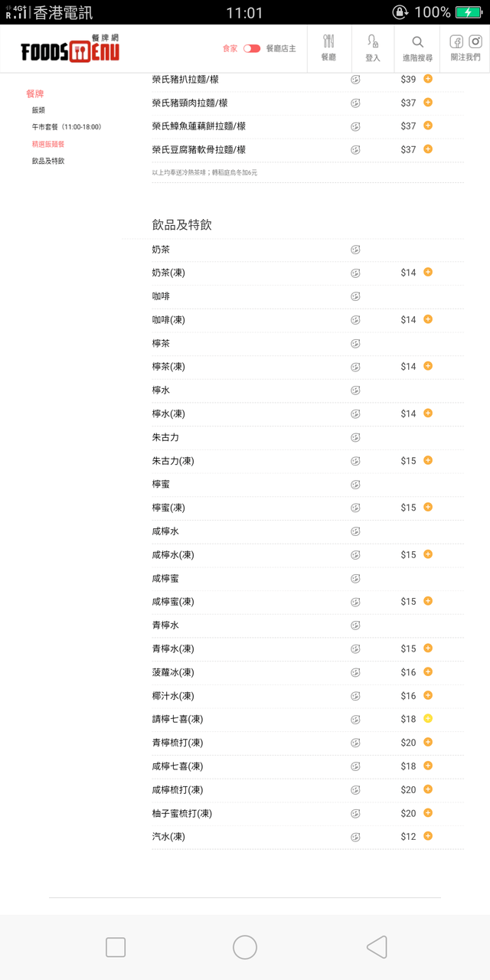This screenshot has height=980, width=490.
Task: Click the 登入 login icon
Action: click(372, 47)
